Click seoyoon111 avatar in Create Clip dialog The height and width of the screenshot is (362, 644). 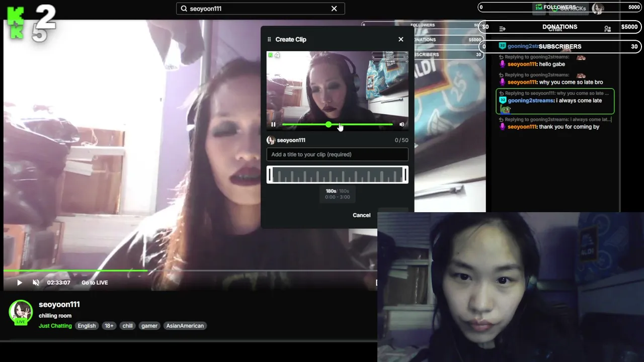[271, 140]
